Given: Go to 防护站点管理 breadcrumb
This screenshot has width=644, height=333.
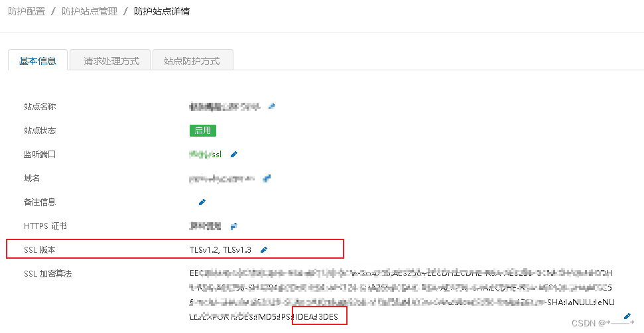Looking at the screenshot, I should point(90,11).
